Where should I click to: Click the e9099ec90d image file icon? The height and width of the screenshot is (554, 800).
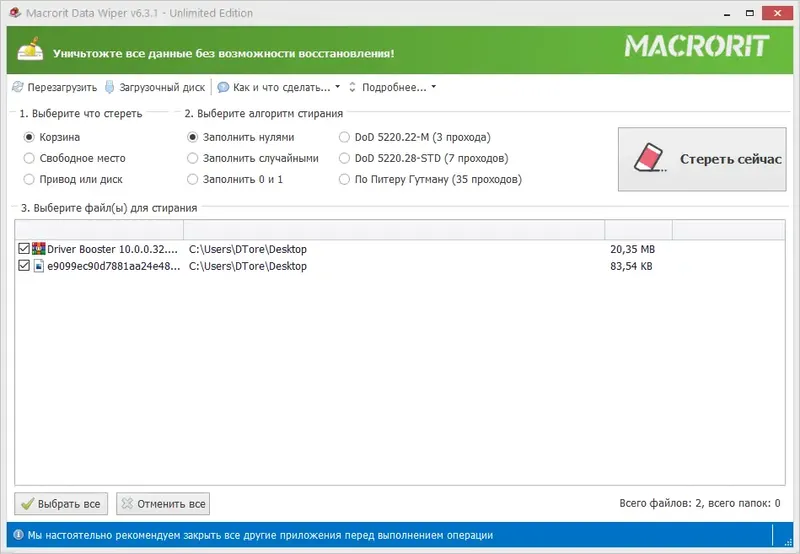point(39,266)
